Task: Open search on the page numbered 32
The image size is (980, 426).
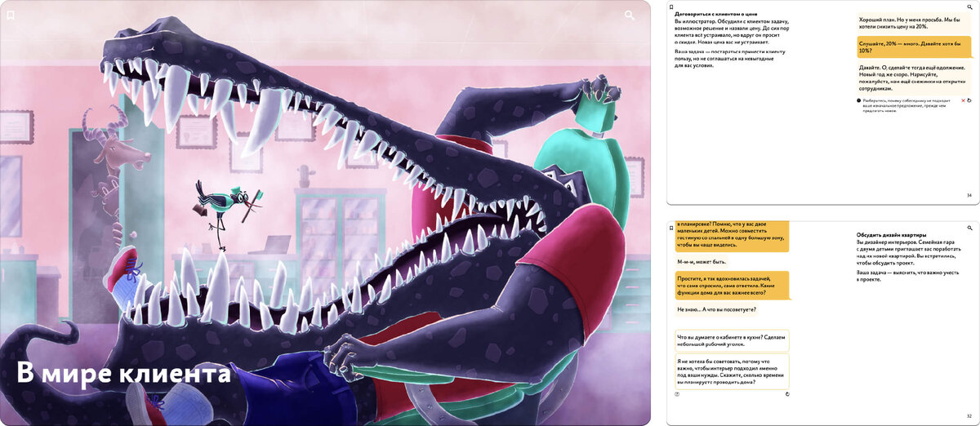Action: point(969,226)
